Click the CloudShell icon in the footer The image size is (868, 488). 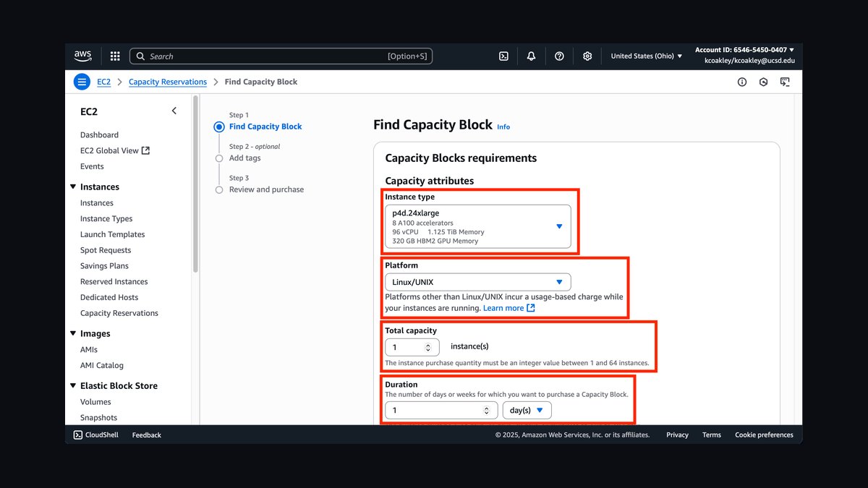(x=78, y=435)
